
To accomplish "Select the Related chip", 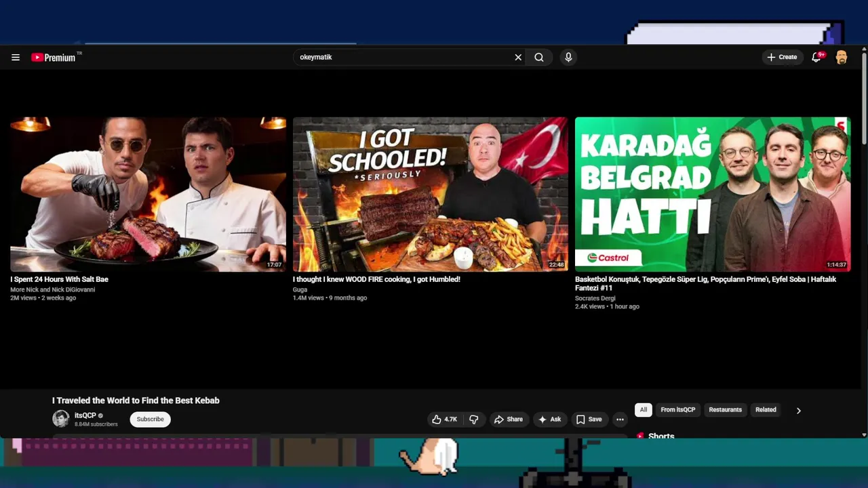I will point(766,410).
